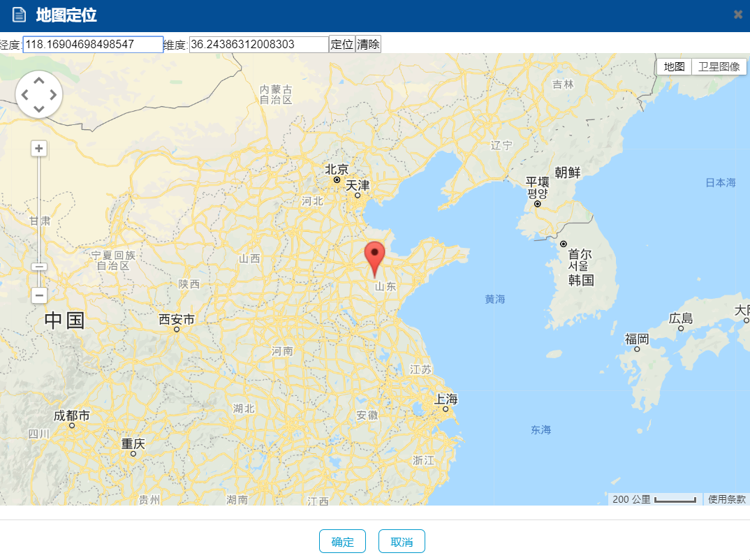Pan the map right with the arrow

click(53, 95)
